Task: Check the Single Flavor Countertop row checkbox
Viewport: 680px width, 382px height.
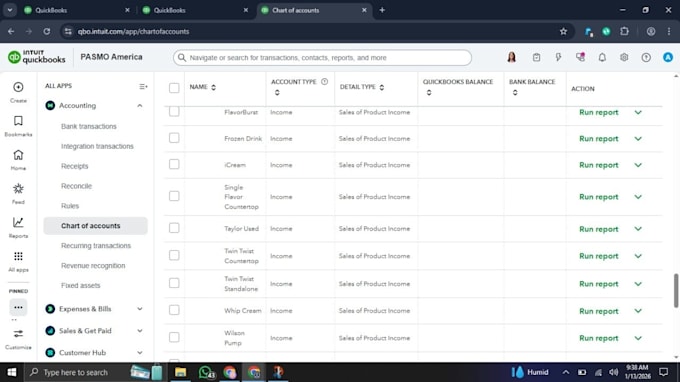Action: [x=174, y=196]
